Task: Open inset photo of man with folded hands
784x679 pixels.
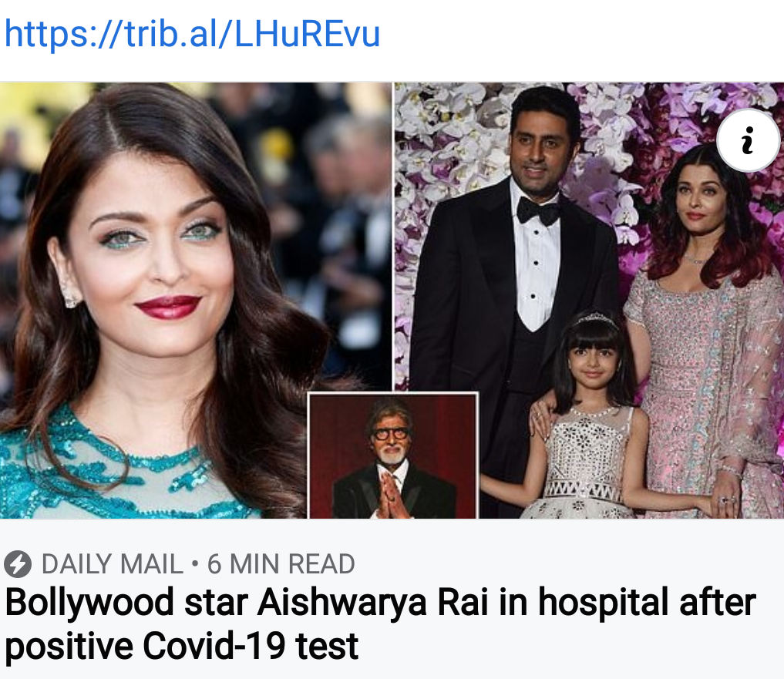Action: [393, 456]
